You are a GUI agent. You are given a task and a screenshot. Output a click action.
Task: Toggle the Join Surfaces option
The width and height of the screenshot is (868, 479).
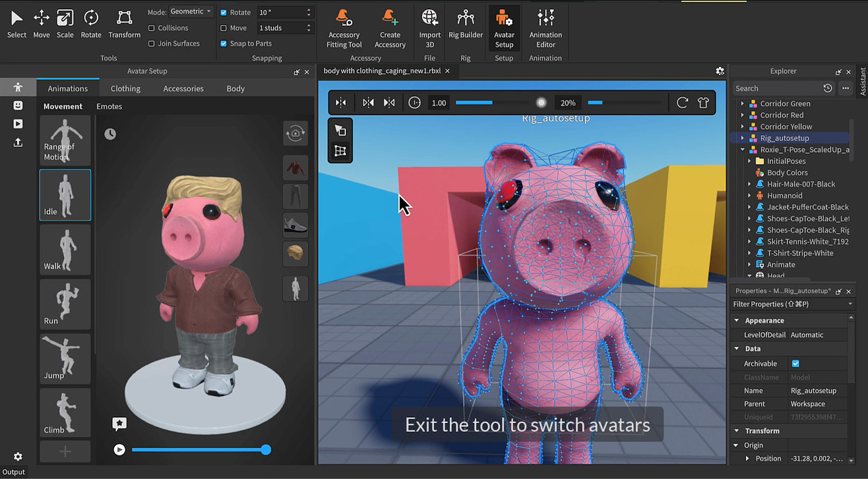151,43
